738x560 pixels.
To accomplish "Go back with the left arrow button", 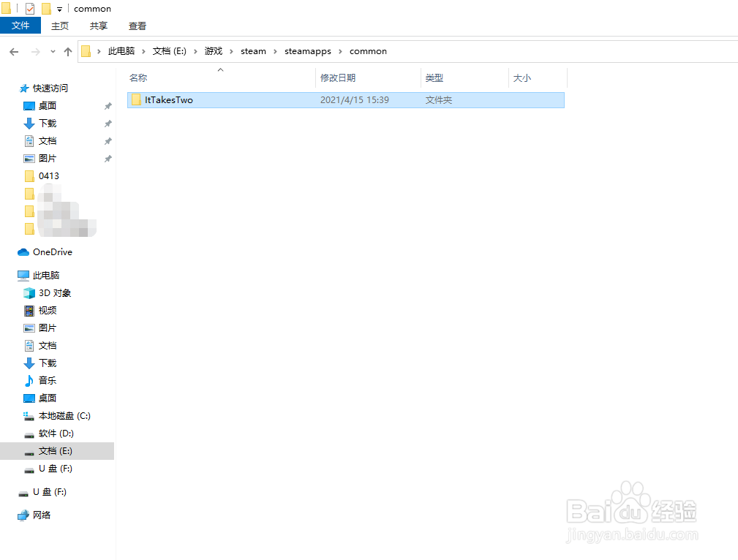I will 14,52.
